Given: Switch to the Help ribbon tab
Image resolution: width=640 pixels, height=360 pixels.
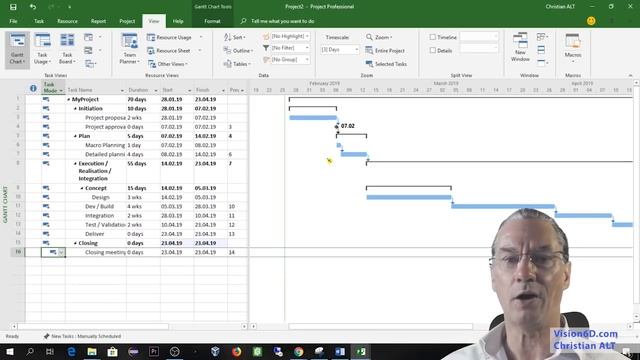Looking at the screenshot, I should point(178,21).
